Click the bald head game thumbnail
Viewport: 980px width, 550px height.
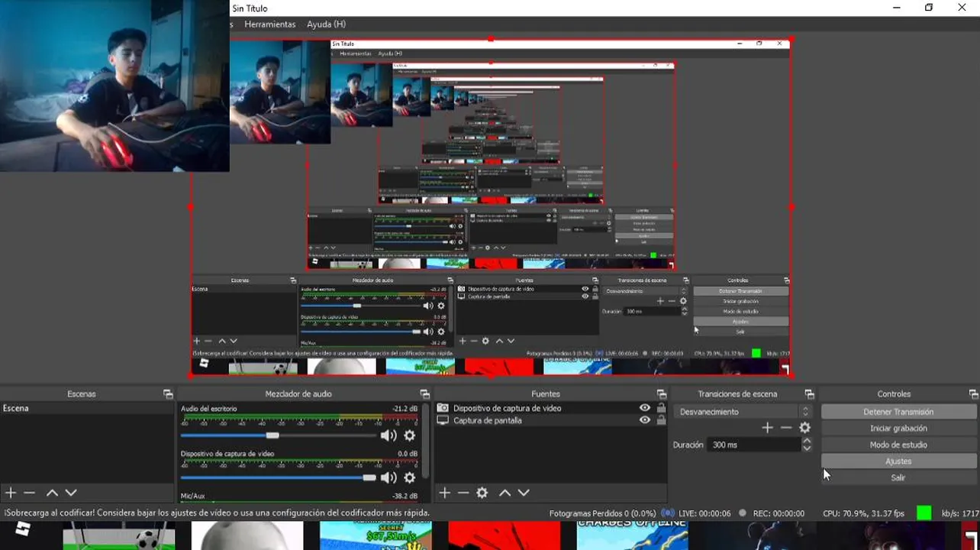click(247, 535)
